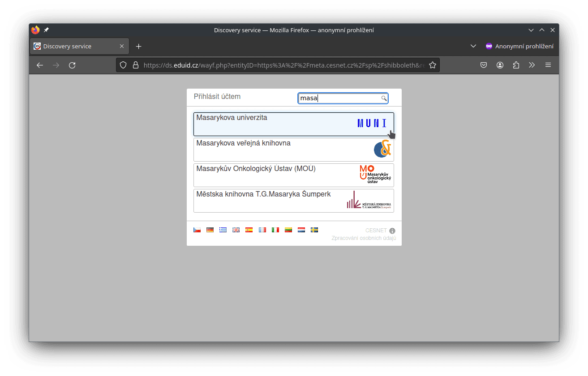Click the CESNET info icon

tap(392, 231)
